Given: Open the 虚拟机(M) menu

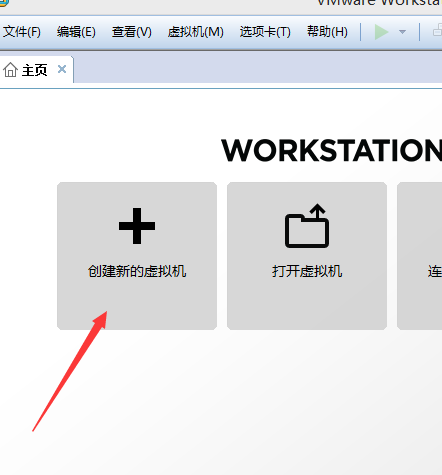Looking at the screenshot, I should 196,32.
